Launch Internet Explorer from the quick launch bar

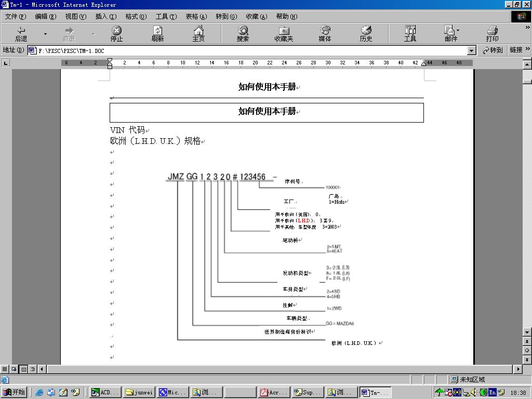[39, 392]
